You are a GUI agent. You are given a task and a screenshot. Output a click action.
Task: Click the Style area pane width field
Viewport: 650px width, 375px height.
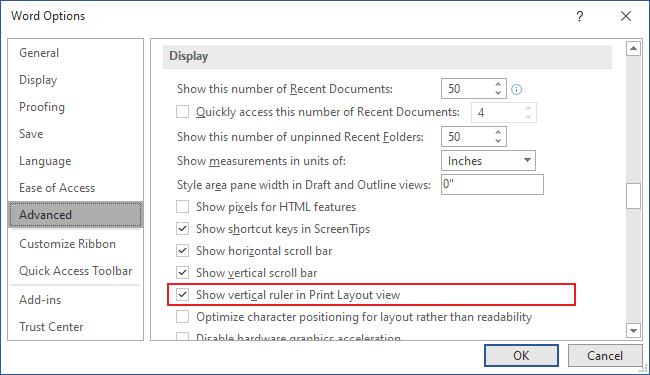492,184
